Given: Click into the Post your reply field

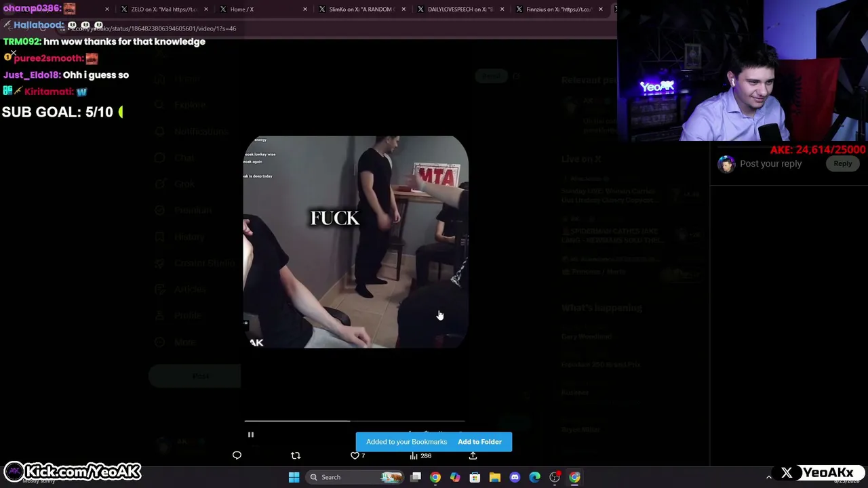Looking at the screenshot, I should 770,163.
